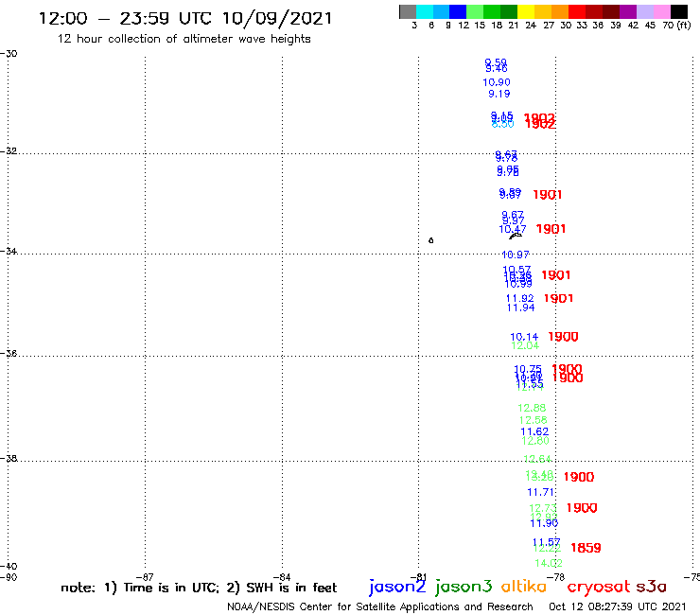This screenshot has width=700, height=615.
Task: Click the 1901 time stamp beside 11.92
Action: [558, 298]
